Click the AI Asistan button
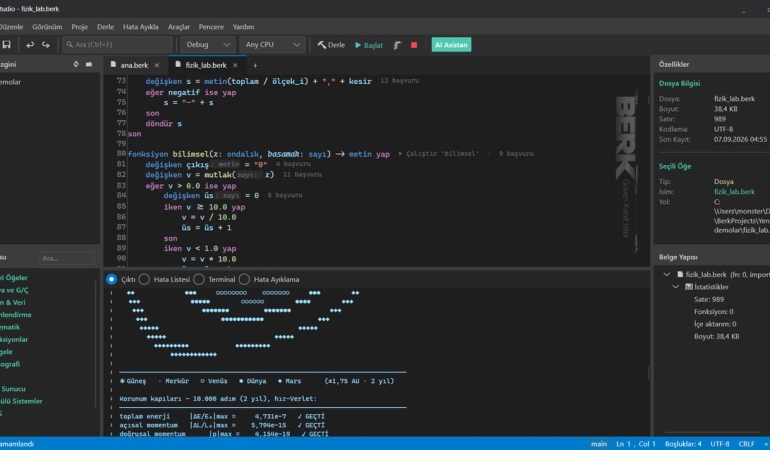The width and height of the screenshot is (770, 450). coord(451,45)
